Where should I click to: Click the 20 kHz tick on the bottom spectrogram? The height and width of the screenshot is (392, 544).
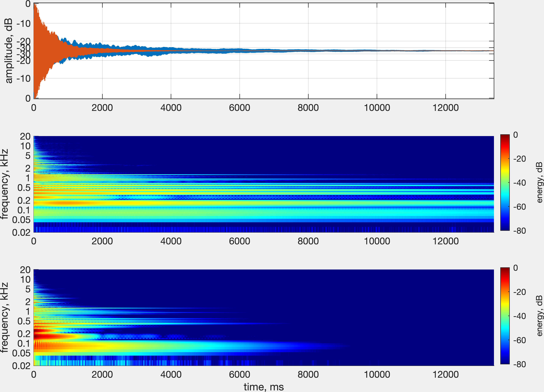(x=25, y=270)
